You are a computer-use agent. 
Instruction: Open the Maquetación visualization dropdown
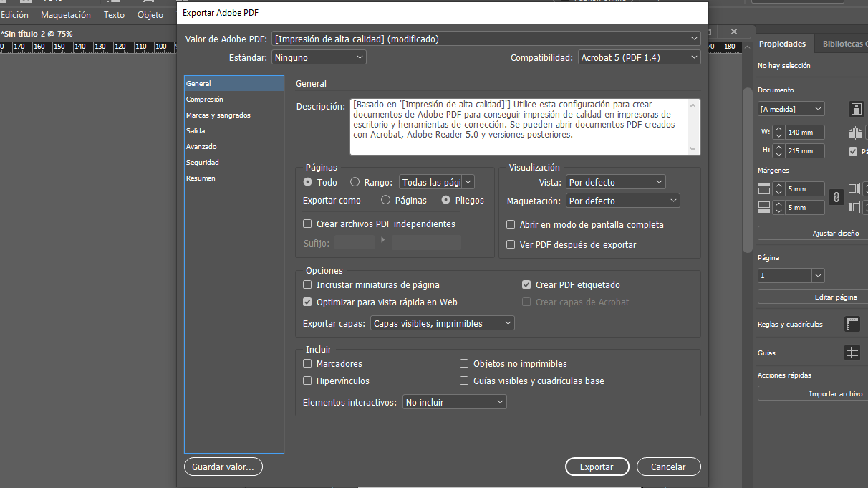tap(623, 201)
